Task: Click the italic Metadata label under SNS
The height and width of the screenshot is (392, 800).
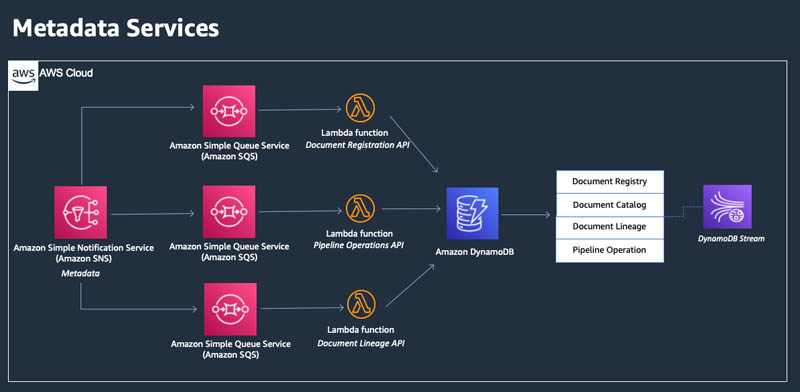Action: pyautogui.click(x=81, y=274)
